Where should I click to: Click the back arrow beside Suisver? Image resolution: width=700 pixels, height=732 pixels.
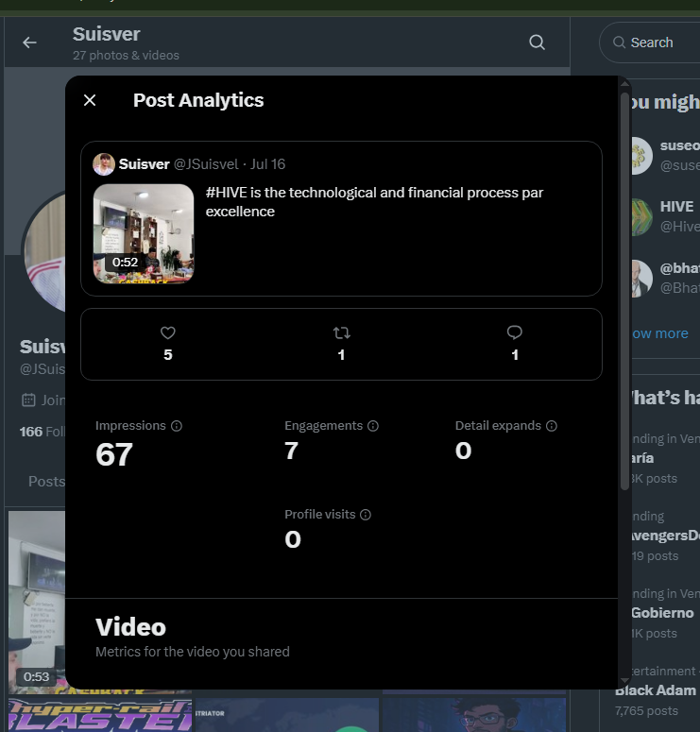coord(29,43)
